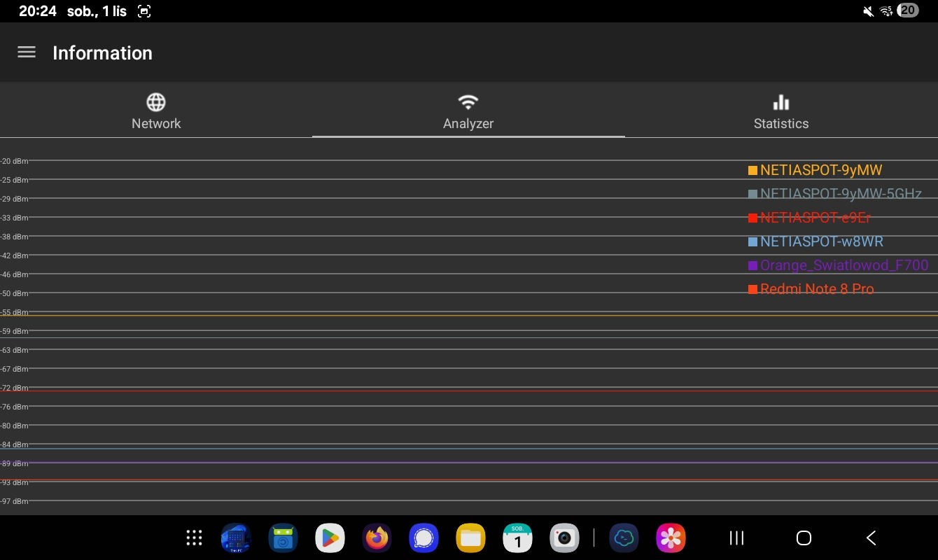Tap the recent apps navigation button
The image size is (938, 560).
tap(736, 538)
